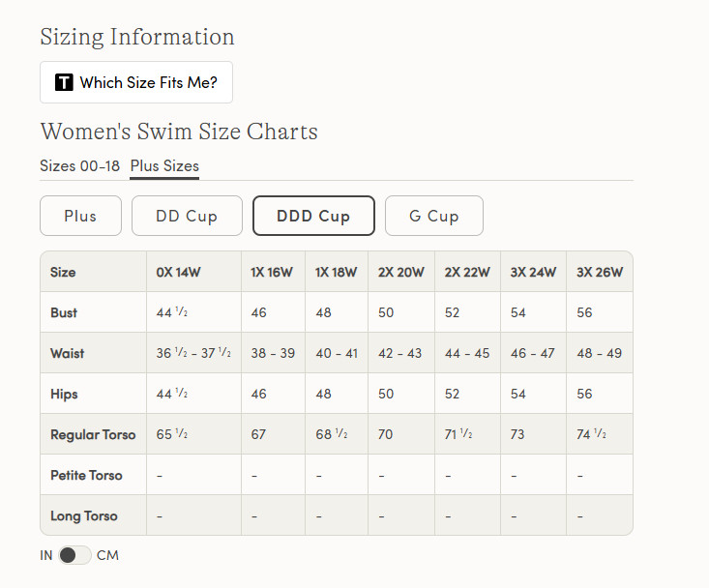The width and height of the screenshot is (709, 588).
Task: Select the DDD Cup chart option
Action: pos(313,216)
